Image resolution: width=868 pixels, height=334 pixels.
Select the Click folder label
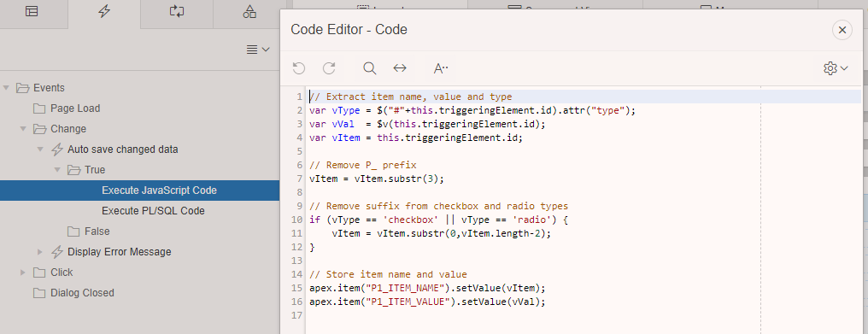tap(62, 272)
